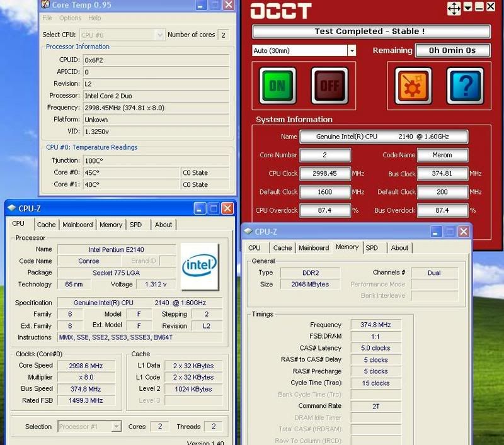Open OCCT settings gear icon
This screenshot has width=504, height=445.
pyautogui.click(x=413, y=86)
